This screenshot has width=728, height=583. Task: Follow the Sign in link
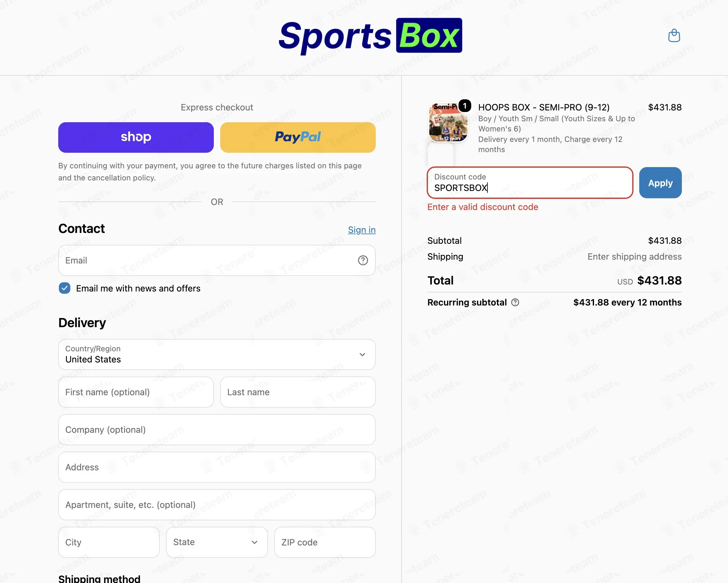coord(362,230)
